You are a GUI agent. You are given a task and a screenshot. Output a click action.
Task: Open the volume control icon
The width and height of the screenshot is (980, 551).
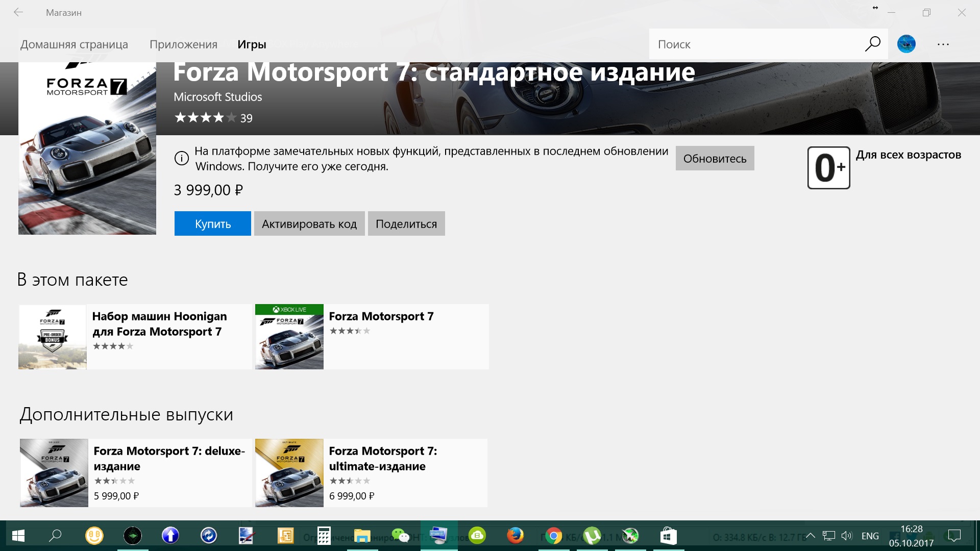tap(846, 536)
